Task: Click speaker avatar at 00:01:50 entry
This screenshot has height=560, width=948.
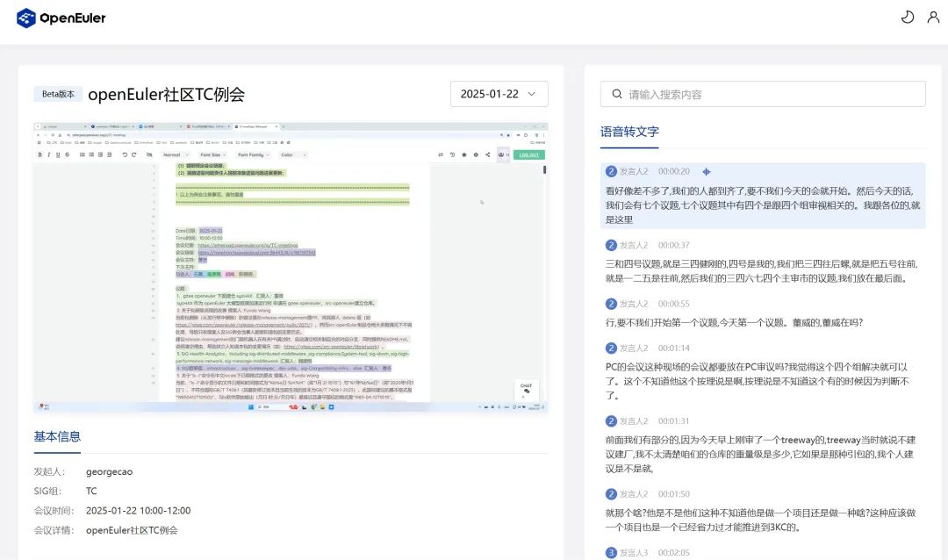Action: click(x=611, y=494)
